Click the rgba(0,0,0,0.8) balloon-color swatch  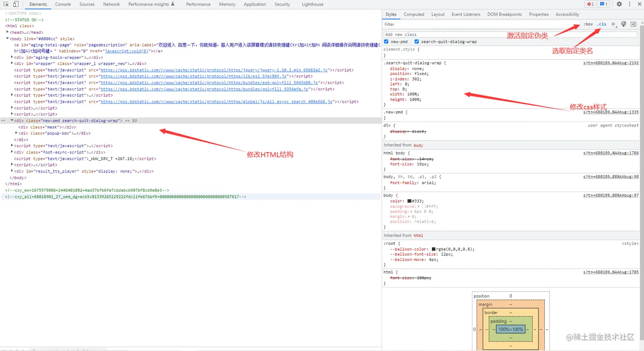(434, 249)
